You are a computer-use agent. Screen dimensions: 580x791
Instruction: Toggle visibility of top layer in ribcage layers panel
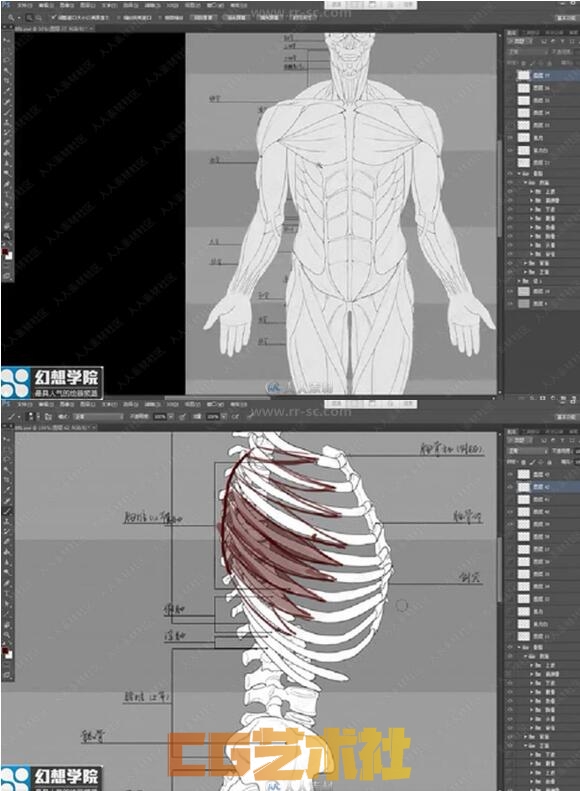tap(510, 474)
